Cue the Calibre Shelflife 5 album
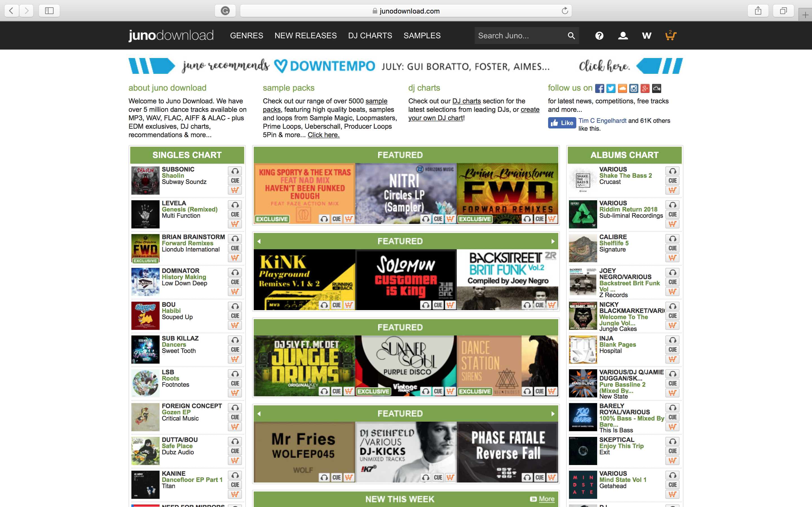812x507 pixels. click(672, 248)
